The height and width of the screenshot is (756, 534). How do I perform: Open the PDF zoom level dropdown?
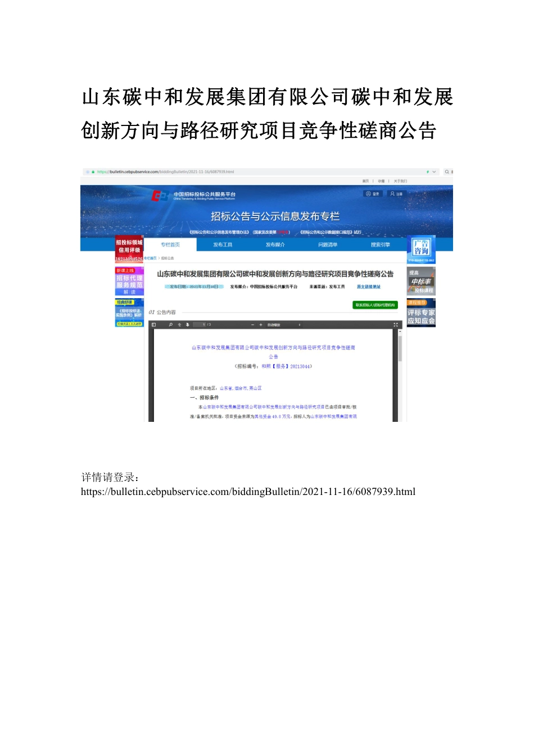[x=284, y=325]
